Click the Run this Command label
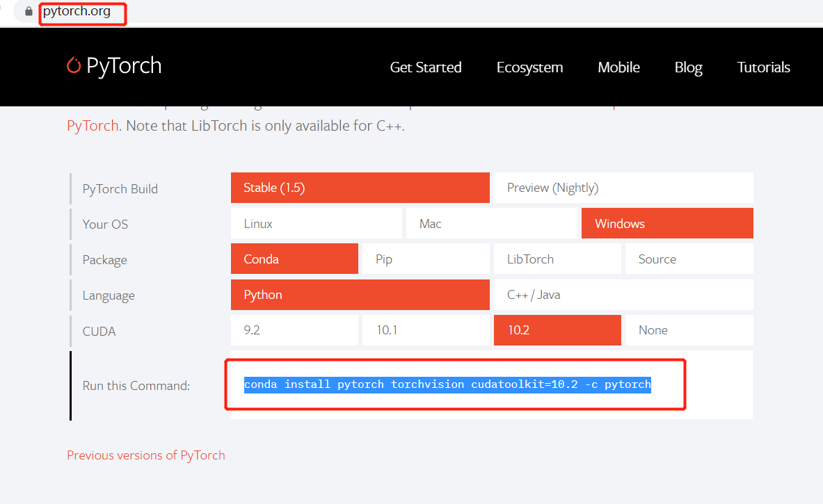Image resolution: width=823 pixels, height=504 pixels. tap(136, 386)
